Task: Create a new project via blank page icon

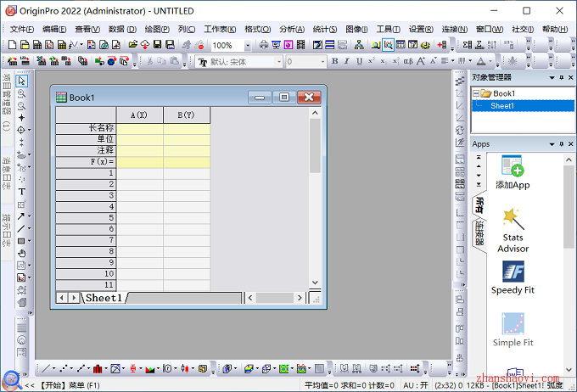Action: (12, 45)
